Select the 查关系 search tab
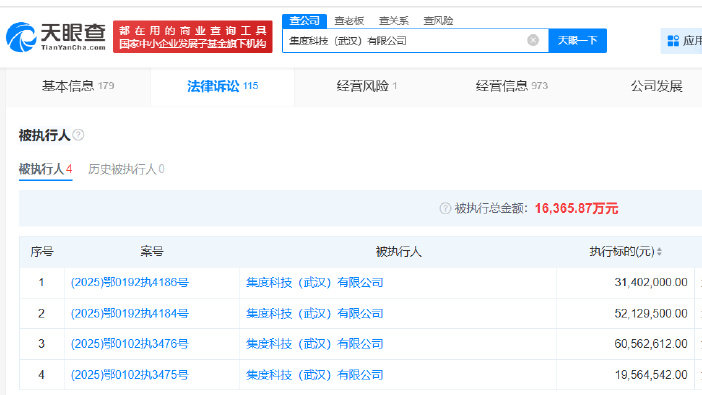Image resolution: width=702 pixels, height=395 pixels. coord(394,21)
